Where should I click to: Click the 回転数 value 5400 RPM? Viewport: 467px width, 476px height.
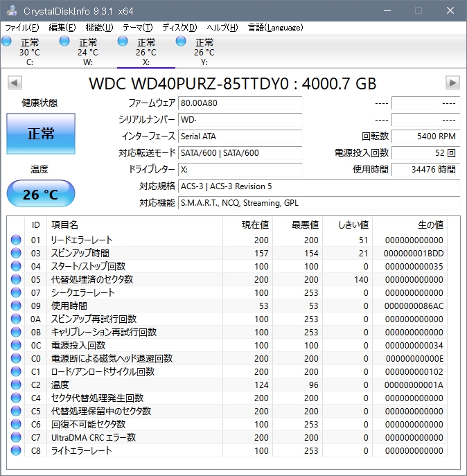pyautogui.click(x=426, y=136)
